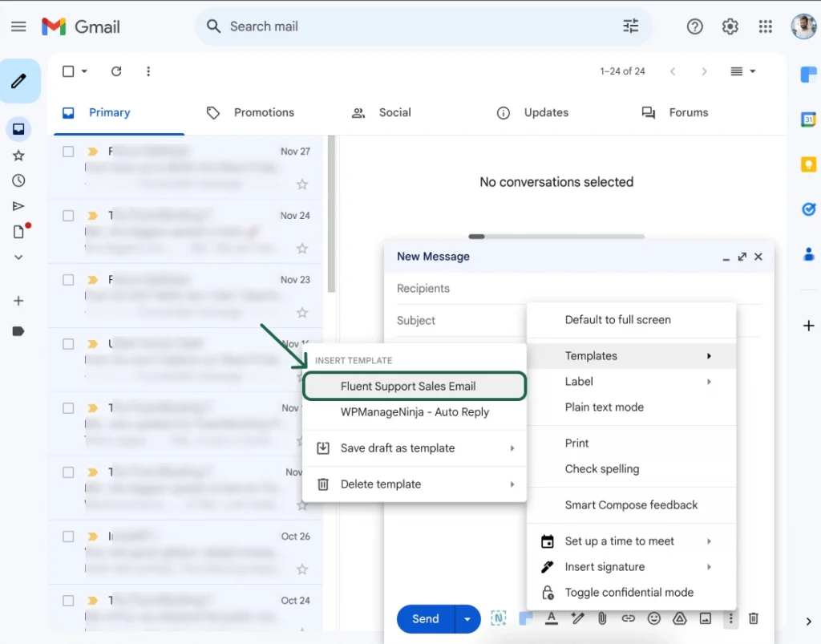The width and height of the screenshot is (821, 644).
Task: Check the Nov 23 email checkbox
Action: coord(68,280)
